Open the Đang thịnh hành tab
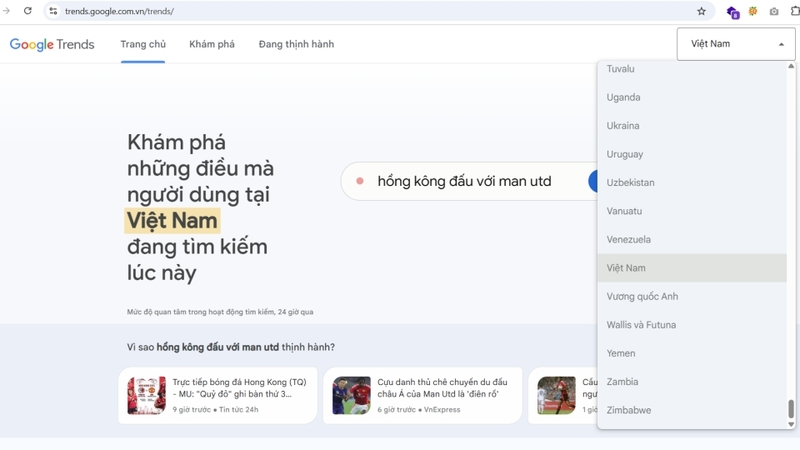 click(x=296, y=44)
